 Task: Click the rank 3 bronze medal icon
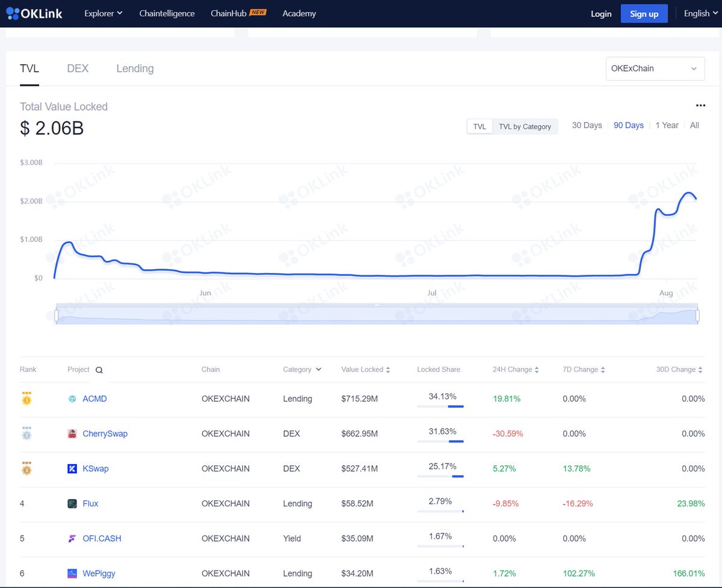click(26, 468)
